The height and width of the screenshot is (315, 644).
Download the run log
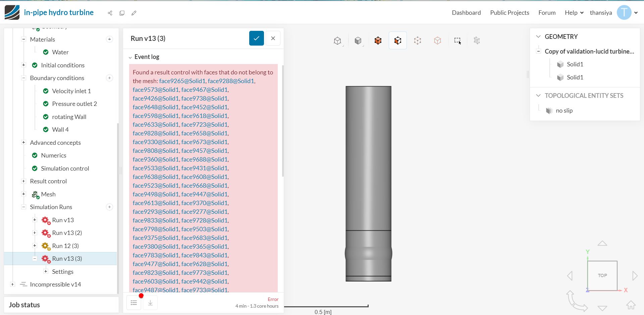coord(150,303)
